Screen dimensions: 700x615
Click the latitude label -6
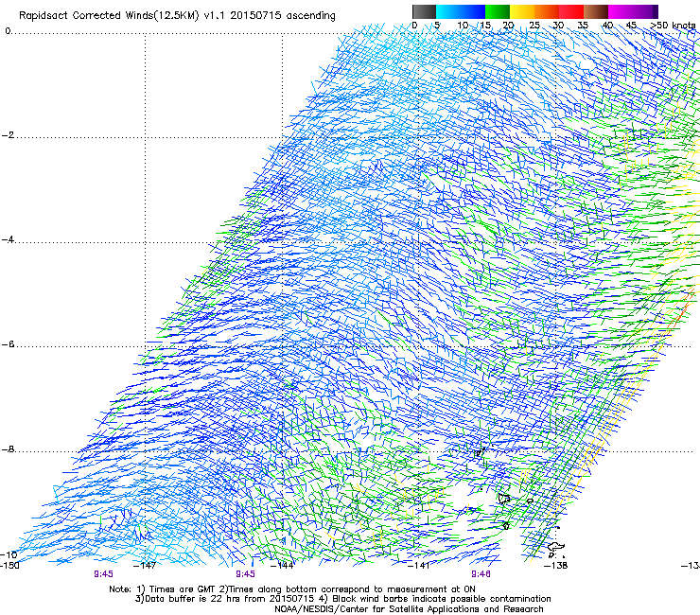[x=8, y=344]
